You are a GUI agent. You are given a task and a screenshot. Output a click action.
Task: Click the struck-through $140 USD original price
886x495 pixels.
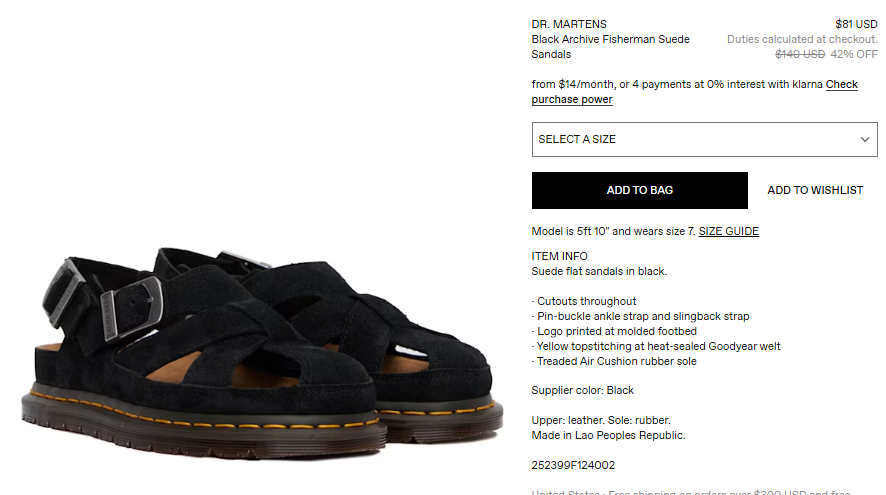click(800, 54)
